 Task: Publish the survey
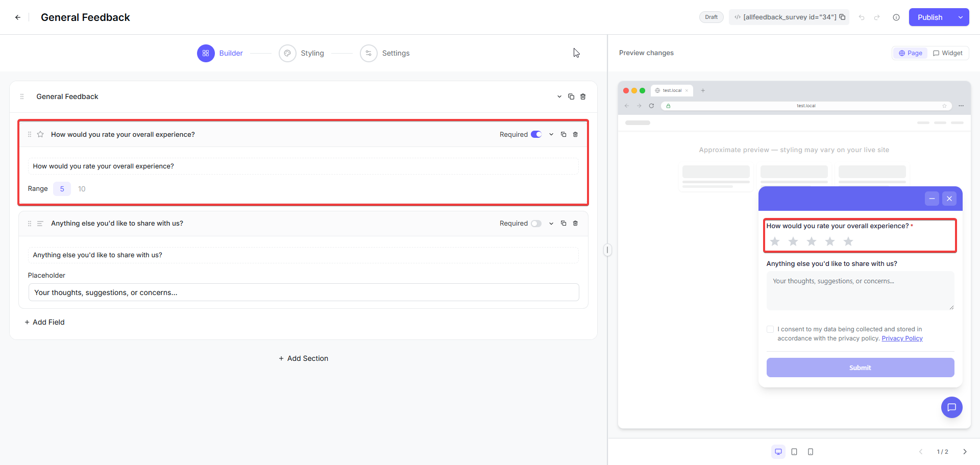(x=930, y=17)
